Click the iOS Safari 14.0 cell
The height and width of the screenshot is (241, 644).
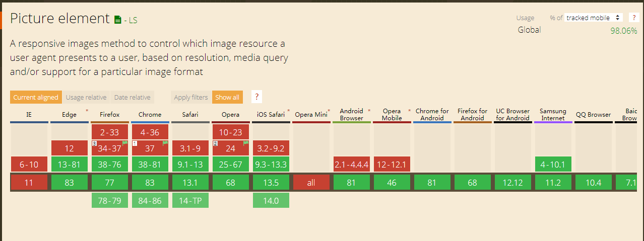pos(271,201)
